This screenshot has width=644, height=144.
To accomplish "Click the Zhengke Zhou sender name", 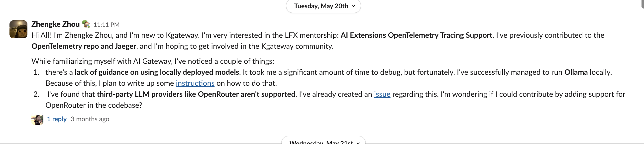I will (56, 24).
